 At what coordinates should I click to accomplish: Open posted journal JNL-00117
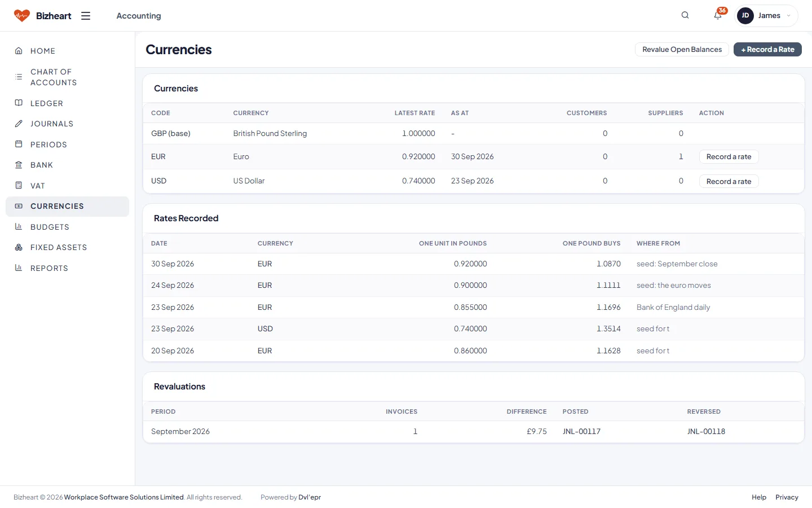click(x=581, y=431)
